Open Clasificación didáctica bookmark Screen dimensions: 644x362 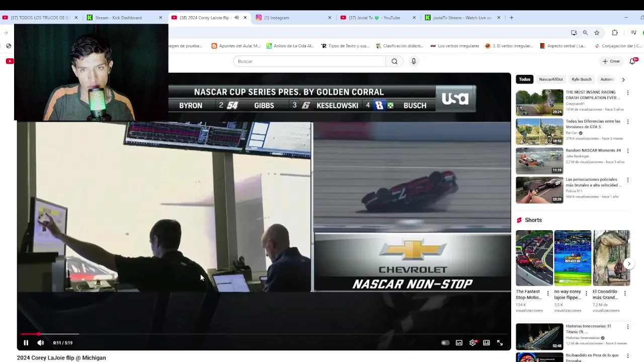click(400, 46)
